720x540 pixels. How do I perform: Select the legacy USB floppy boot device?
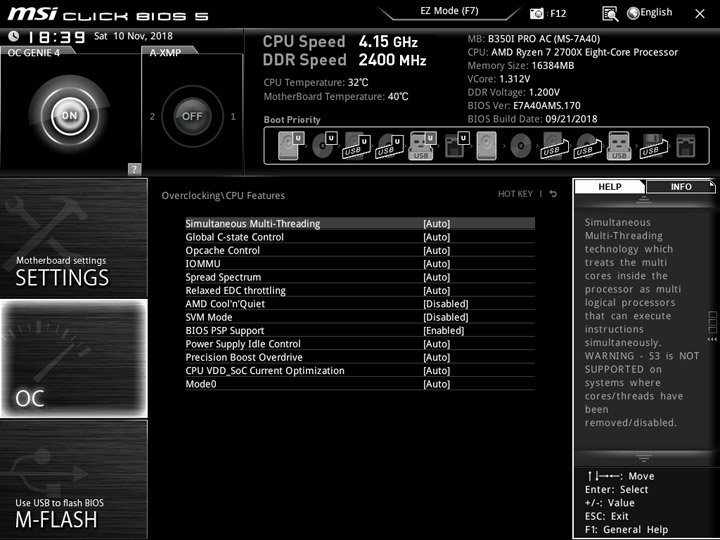tap(654, 146)
